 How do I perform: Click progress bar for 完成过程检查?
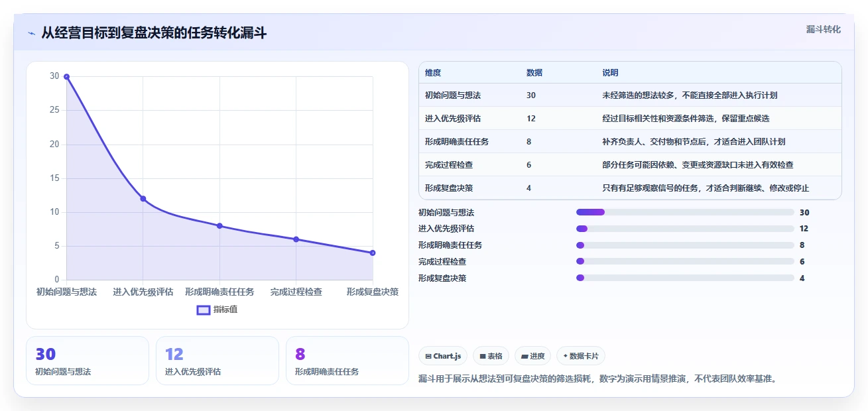pos(685,261)
